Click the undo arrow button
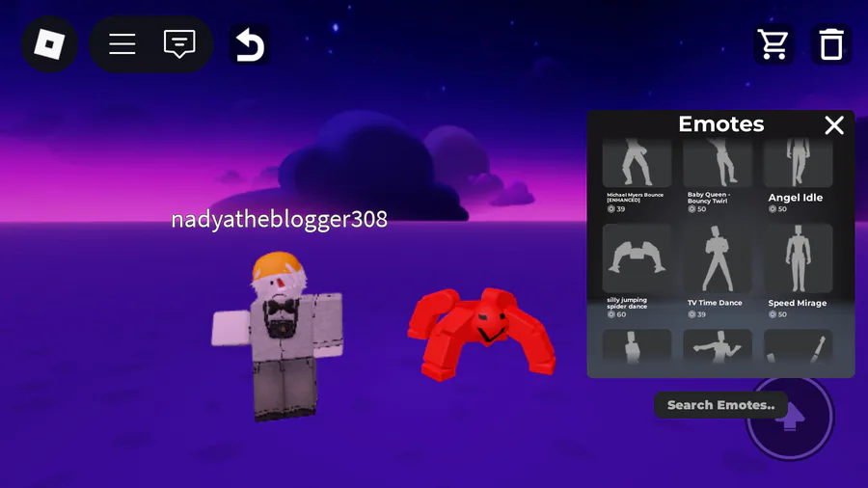Image resolution: width=868 pixels, height=488 pixels. tap(250, 44)
